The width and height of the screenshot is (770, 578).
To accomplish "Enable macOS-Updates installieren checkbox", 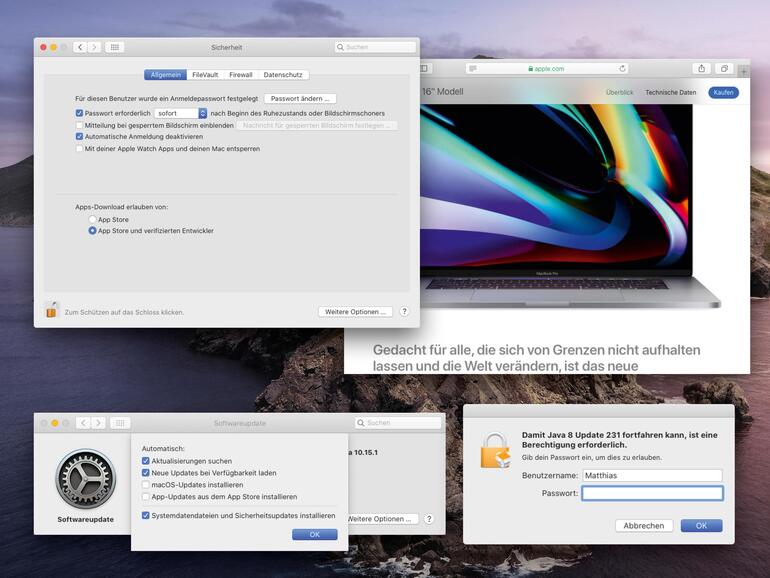I will 145,485.
